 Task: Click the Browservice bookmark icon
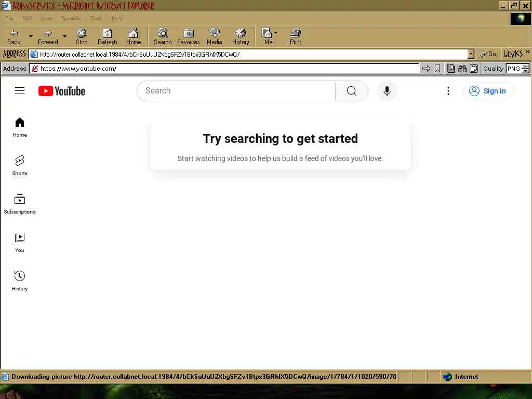[x=437, y=69]
